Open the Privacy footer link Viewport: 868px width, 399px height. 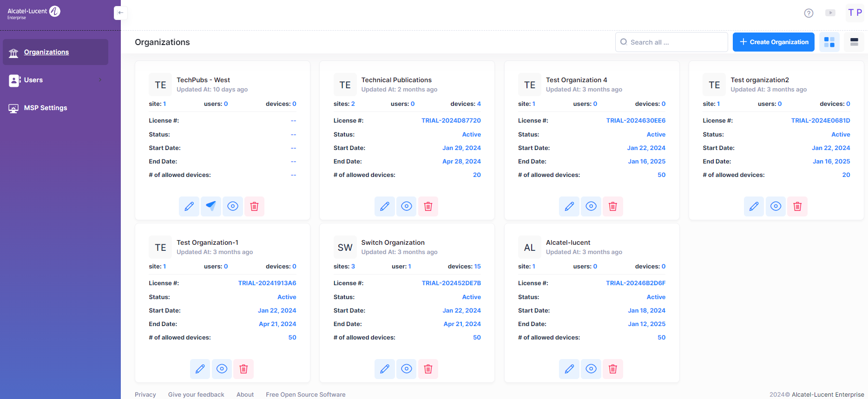(x=145, y=394)
